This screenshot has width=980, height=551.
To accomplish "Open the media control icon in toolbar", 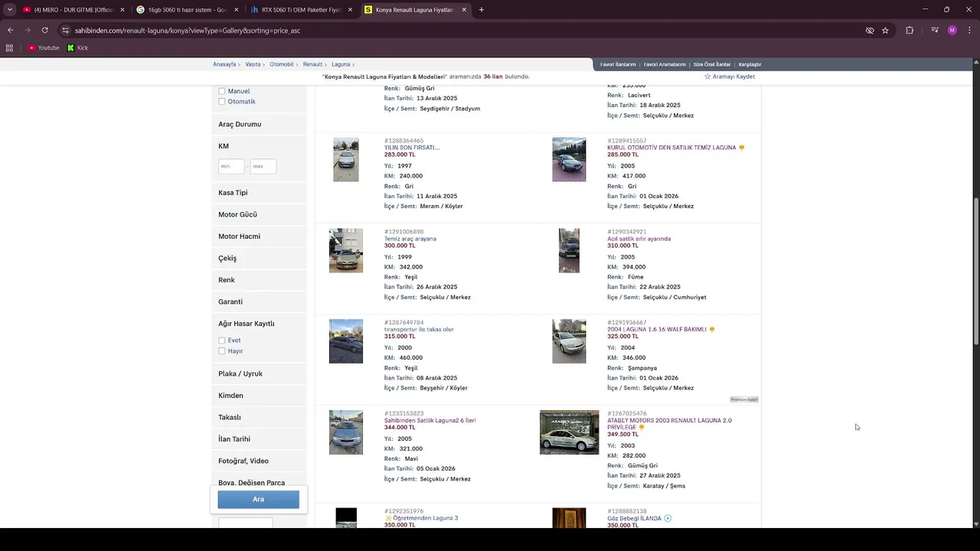I will [x=935, y=31].
